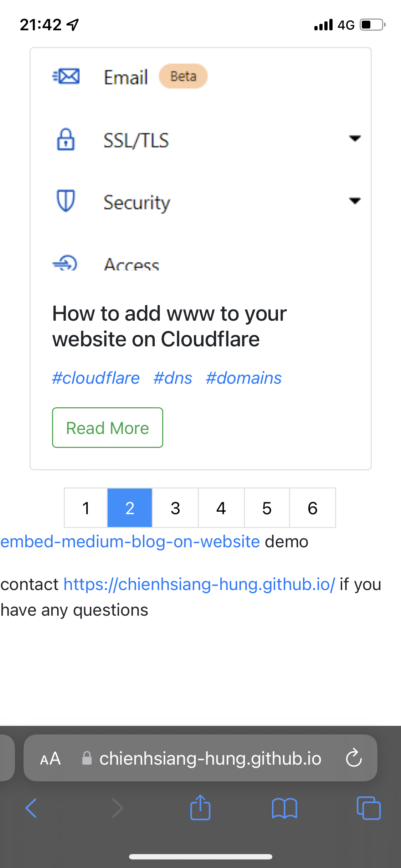Expand the SSL/TLS dropdown arrow
Viewport: 401px width, 868px height.
(355, 139)
